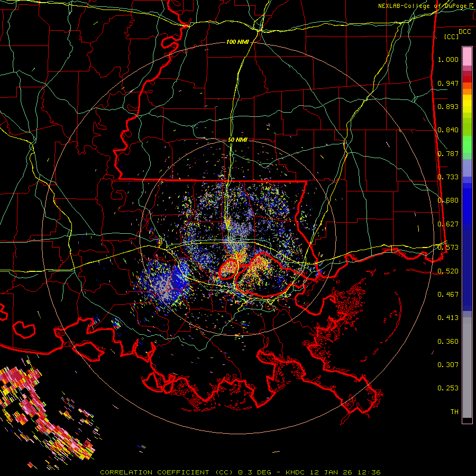476x476 pixels.
Task: Click bright green color bar segment near 0.787
Action: coord(467,144)
